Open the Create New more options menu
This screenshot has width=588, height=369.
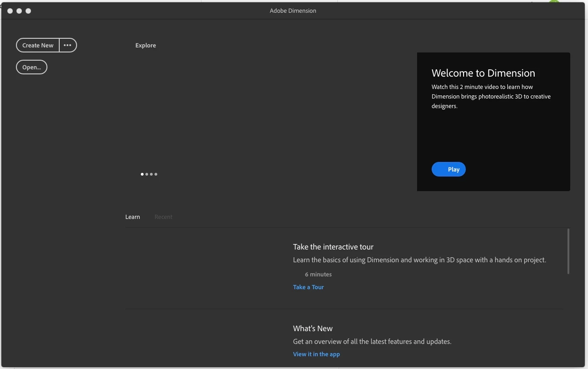click(68, 45)
